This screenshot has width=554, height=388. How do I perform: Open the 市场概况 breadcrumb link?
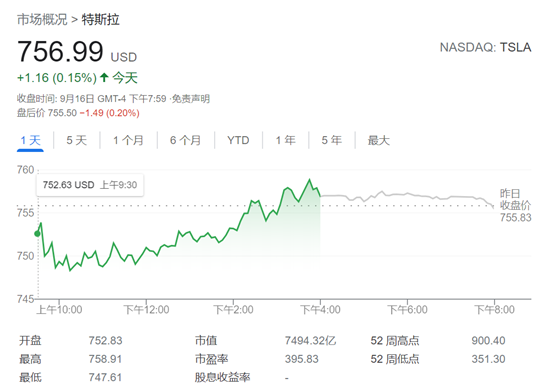(42, 19)
